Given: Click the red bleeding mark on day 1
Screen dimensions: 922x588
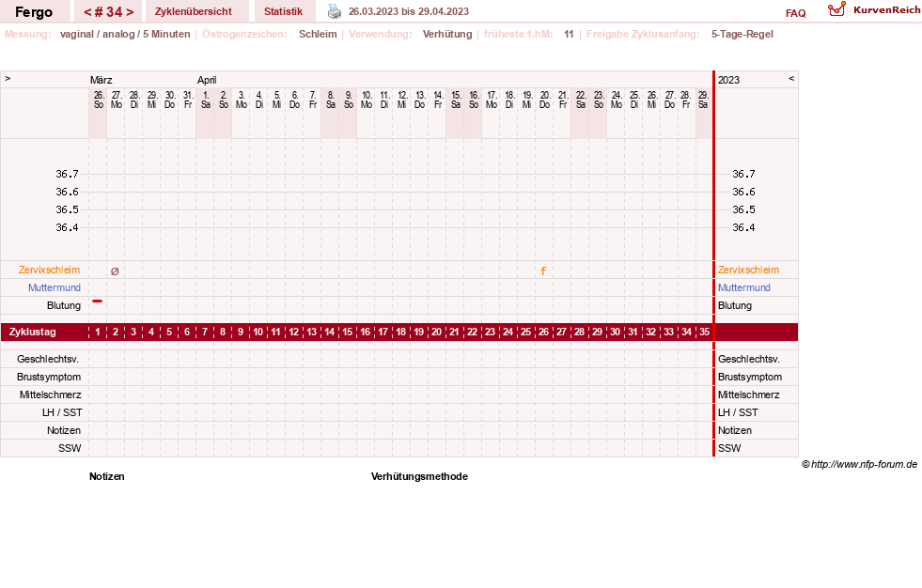Looking at the screenshot, I should pyautogui.click(x=98, y=301).
